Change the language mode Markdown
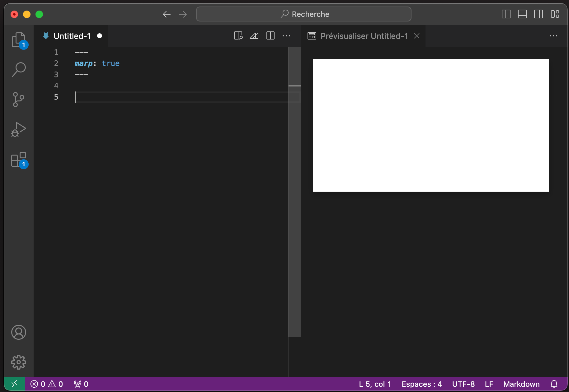 (x=521, y=384)
